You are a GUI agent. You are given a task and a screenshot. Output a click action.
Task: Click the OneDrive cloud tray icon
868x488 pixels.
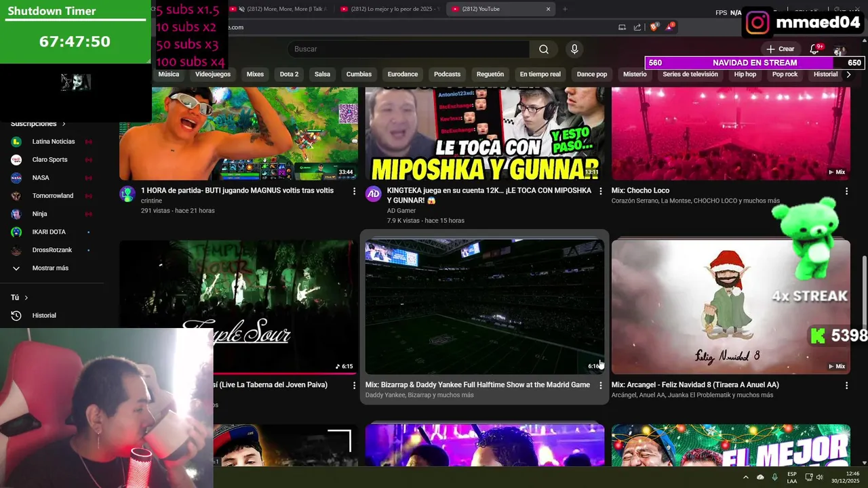[x=760, y=477]
